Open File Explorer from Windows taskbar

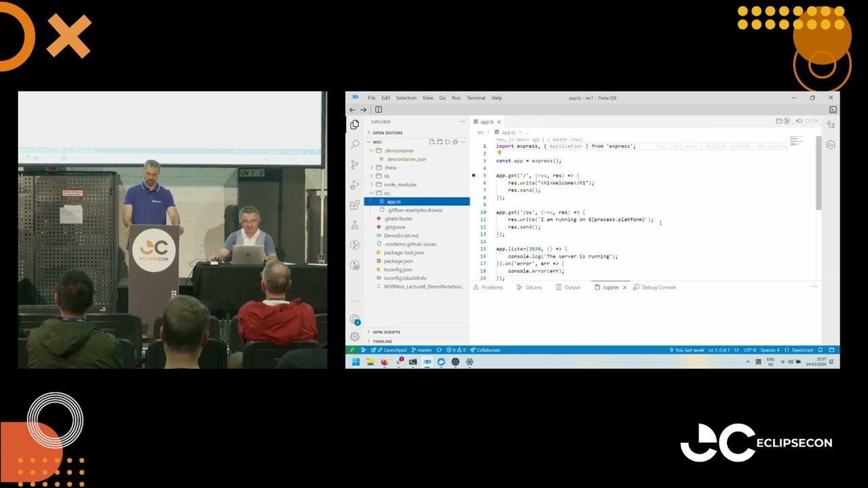(x=370, y=362)
